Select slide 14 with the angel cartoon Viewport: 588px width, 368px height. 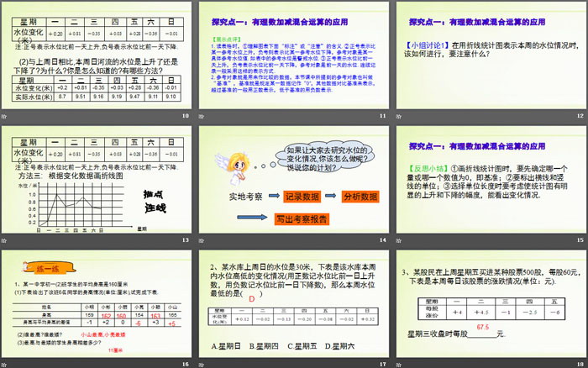(294, 179)
